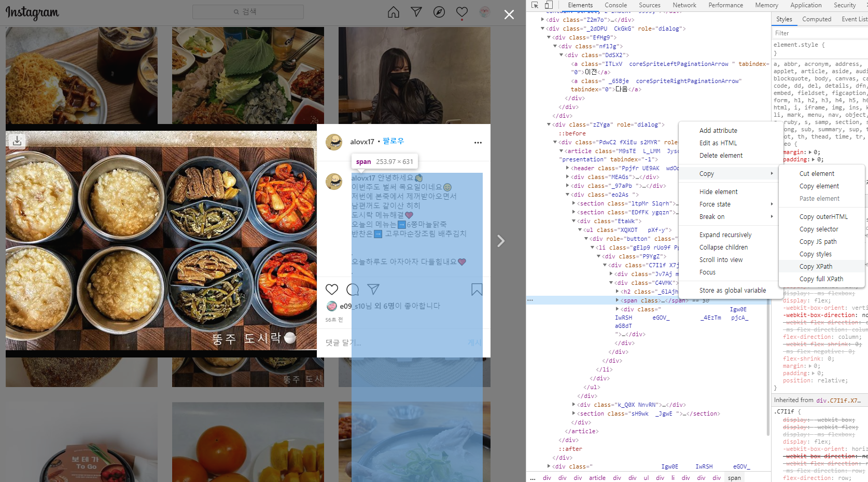
Task: Switch to the Network tab
Action: (684, 5)
